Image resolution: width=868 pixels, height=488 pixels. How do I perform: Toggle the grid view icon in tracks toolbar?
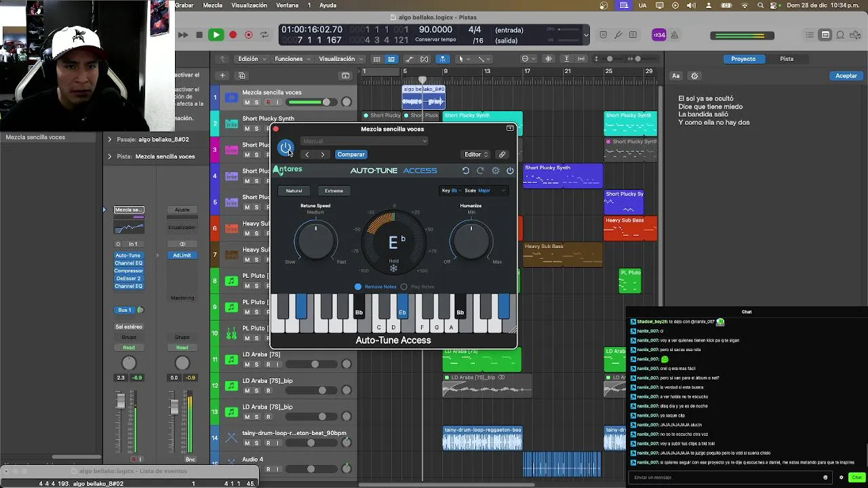(377, 59)
